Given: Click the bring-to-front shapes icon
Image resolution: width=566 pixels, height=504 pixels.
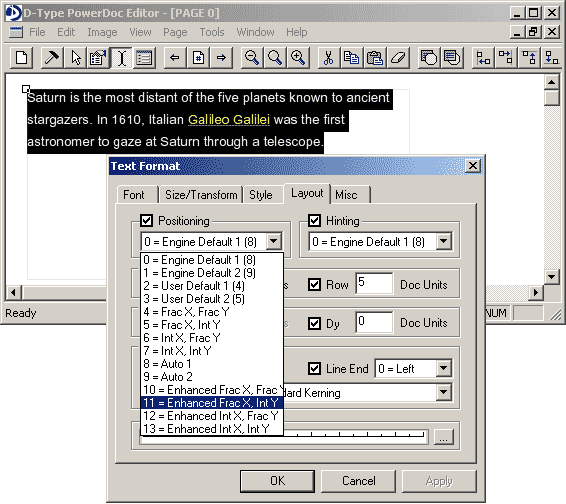Looking at the screenshot, I should click(x=429, y=58).
